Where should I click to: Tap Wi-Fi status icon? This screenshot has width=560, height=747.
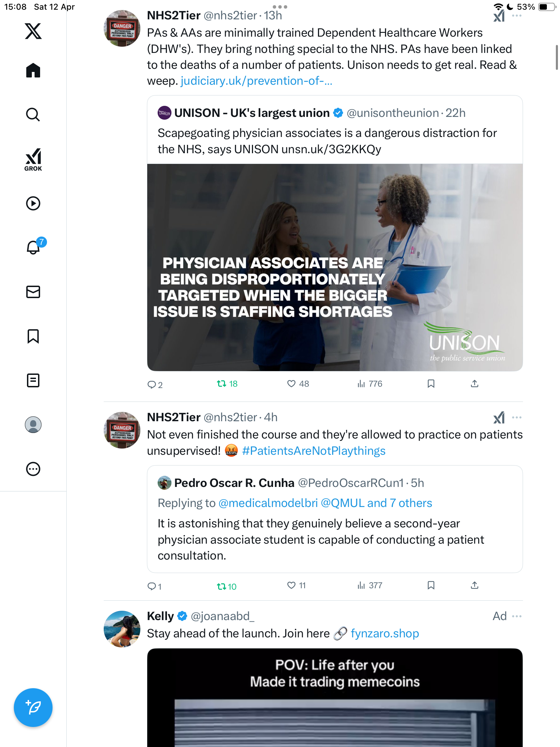(498, 7)
